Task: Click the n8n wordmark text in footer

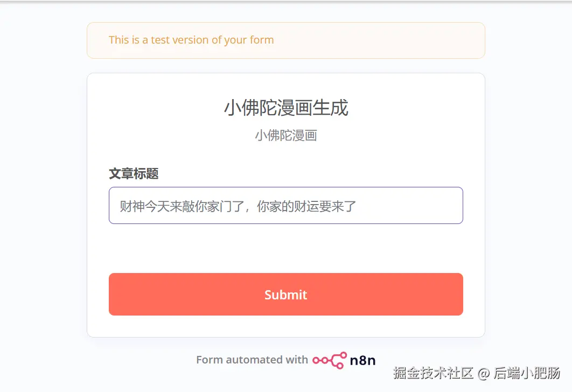Action: [x=362, y=360]
